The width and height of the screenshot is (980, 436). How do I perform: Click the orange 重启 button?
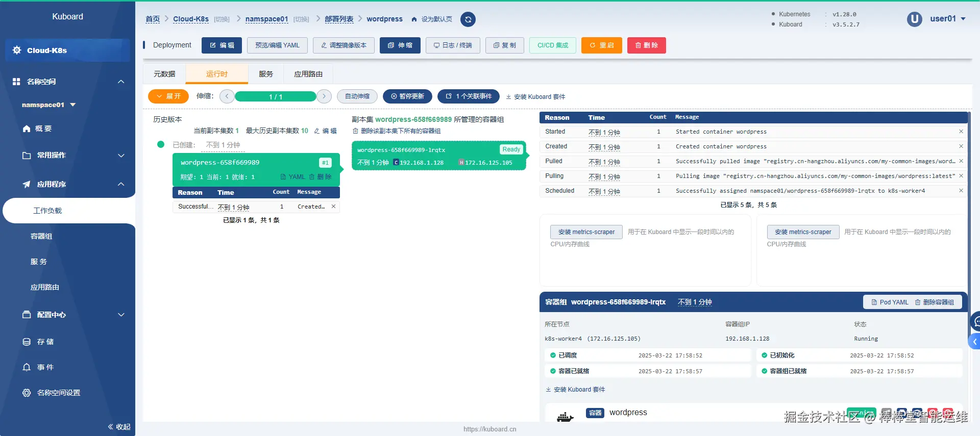tap(601, 45)
